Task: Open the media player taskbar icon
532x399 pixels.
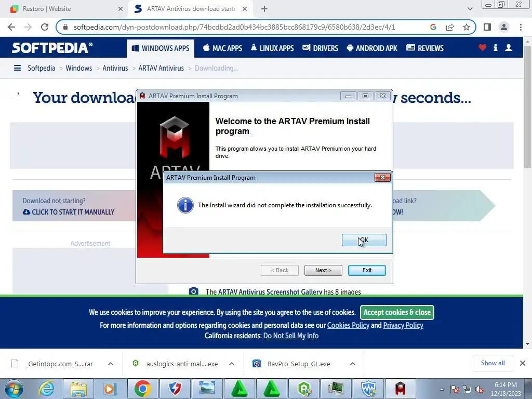Action: [x=110, y=389]
